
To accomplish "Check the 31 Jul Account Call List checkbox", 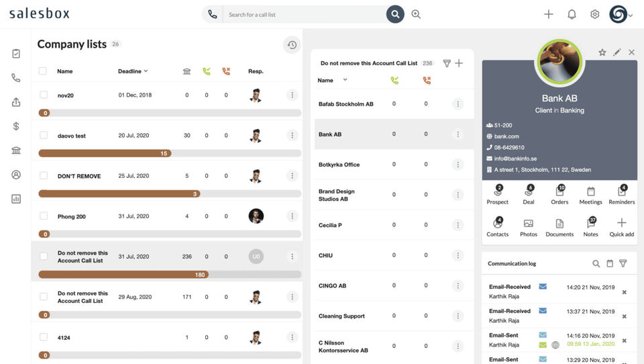I will [x=44, y=257].
